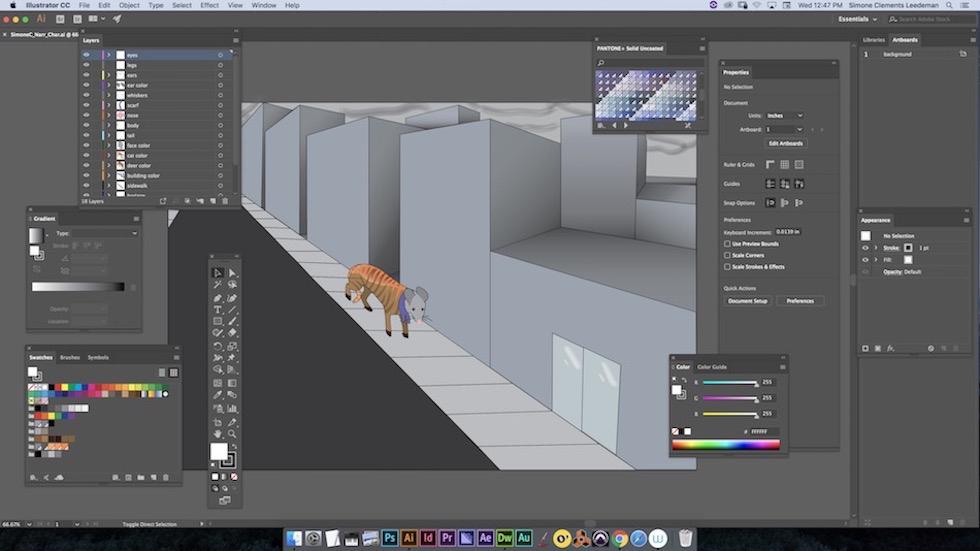Select the Rectangle tool
The height and width of the screenshot is (551, 980).
[x=218, y=322]
